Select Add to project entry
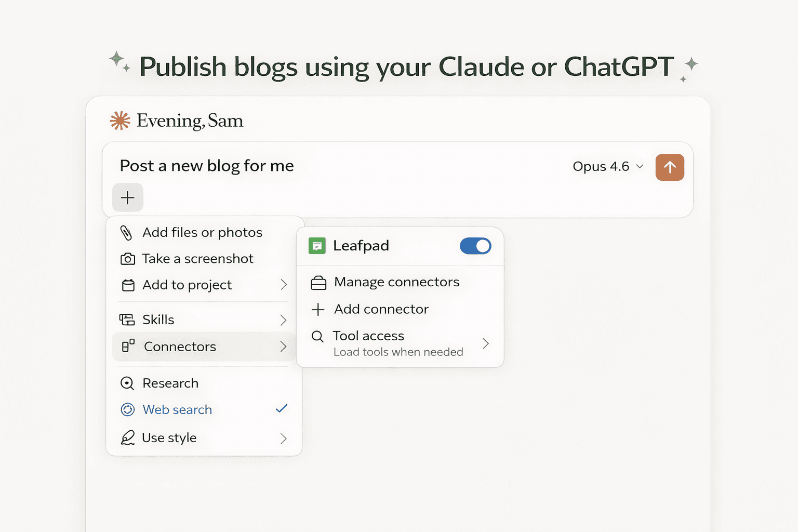The width and height of the screenshot is (798, 532). (x=204, y=285)
